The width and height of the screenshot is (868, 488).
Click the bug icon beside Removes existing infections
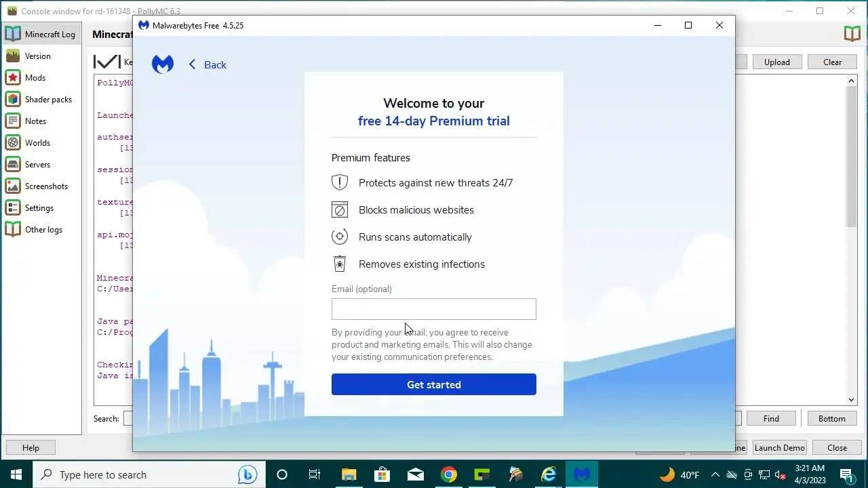(x=340, y=264)
